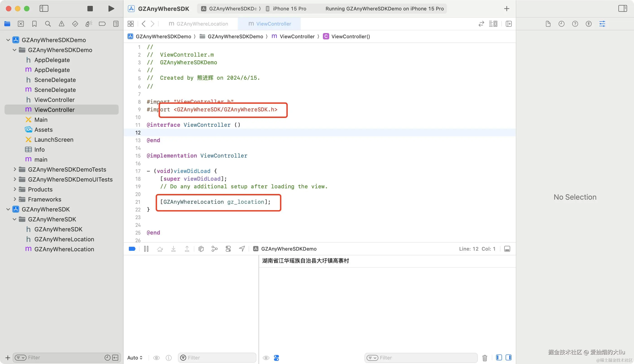The height and width of the screenshot is (364, 634).
Task: Expand the GZAnyWhereSDKDemoUITests folder
Action: [x=14, y=179]
